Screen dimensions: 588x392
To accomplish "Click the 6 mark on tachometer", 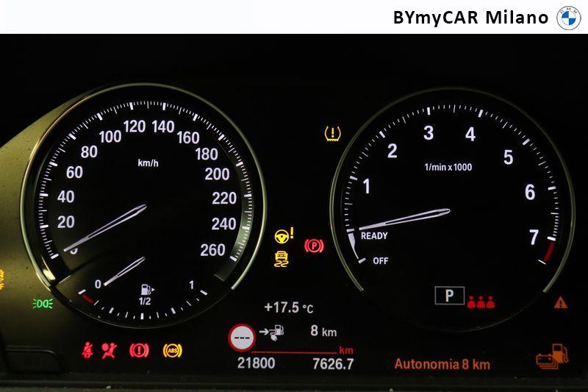I will pos(530,192).
